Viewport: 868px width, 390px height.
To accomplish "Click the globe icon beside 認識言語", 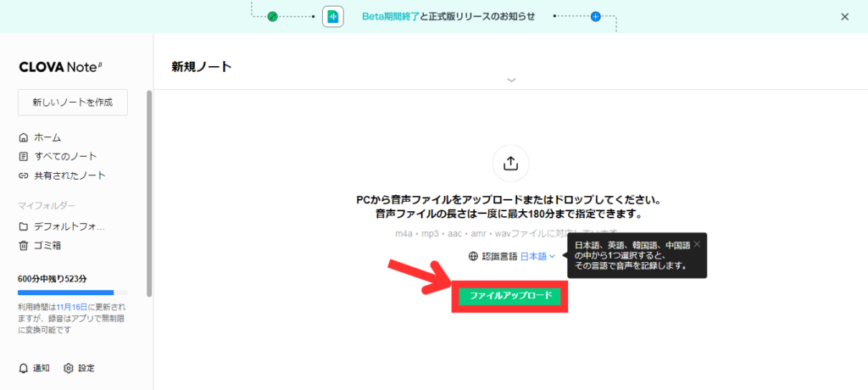I will click(x=473, y=256).
